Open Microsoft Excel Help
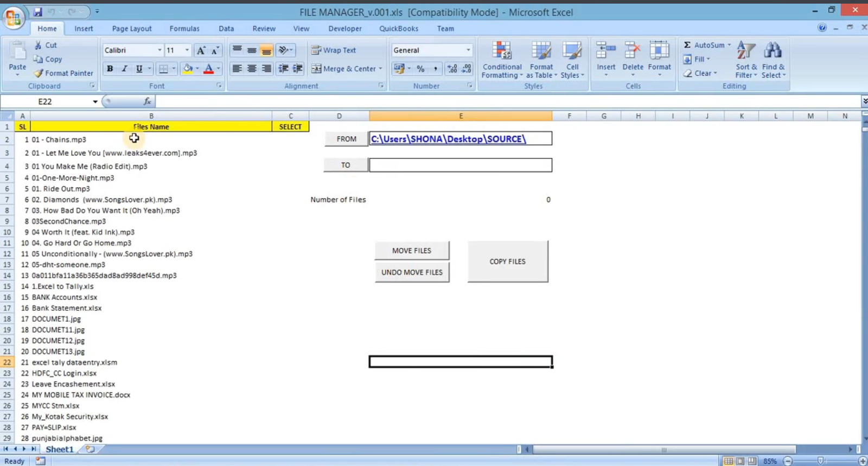This screenshot has width=868, height=466. coord(822,28)
